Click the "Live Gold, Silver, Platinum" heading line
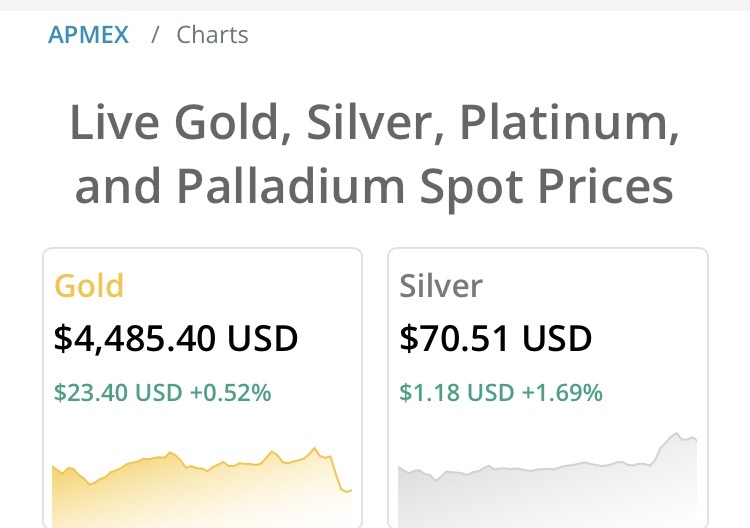 coord(375,124)
